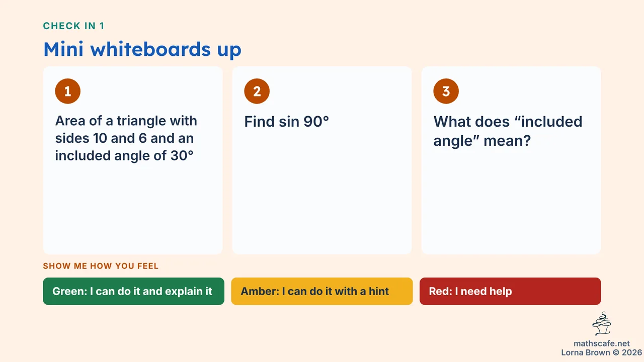
Task: Select the Red: I need help button
Action: (x=510, y=291)
